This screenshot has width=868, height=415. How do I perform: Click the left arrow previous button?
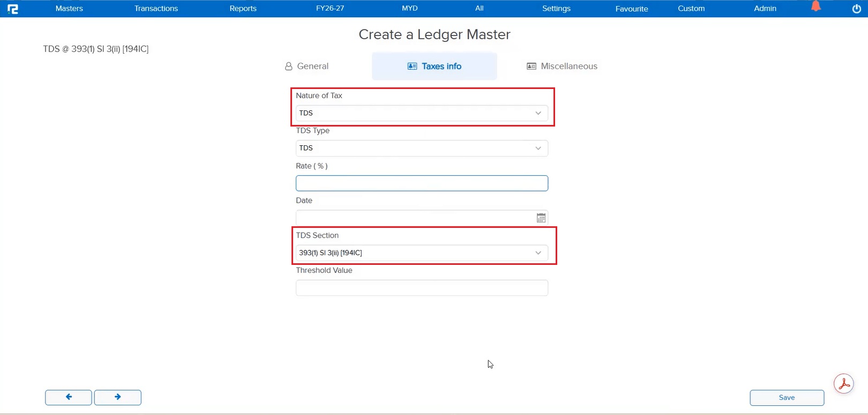pos(69,397)
